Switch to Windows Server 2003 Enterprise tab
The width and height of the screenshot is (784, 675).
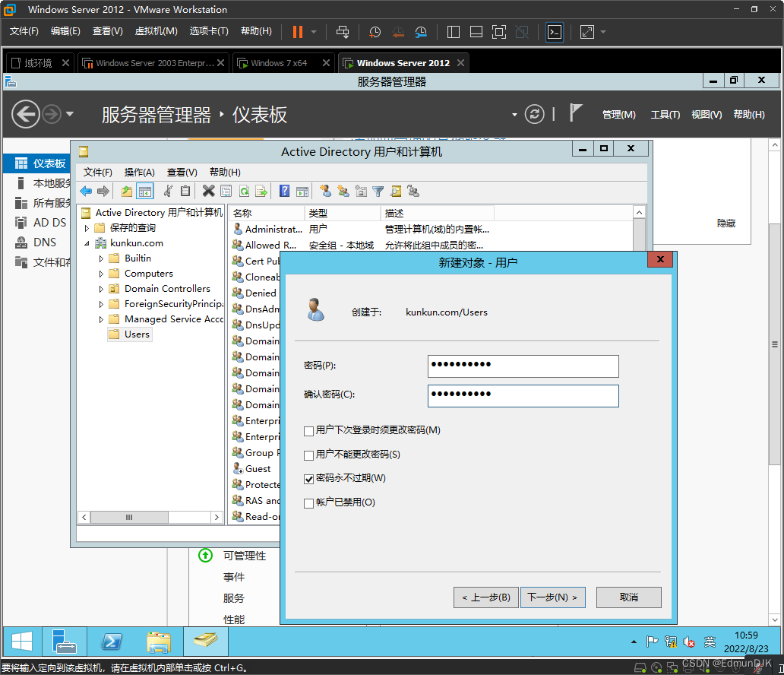[x=153, y=62]
